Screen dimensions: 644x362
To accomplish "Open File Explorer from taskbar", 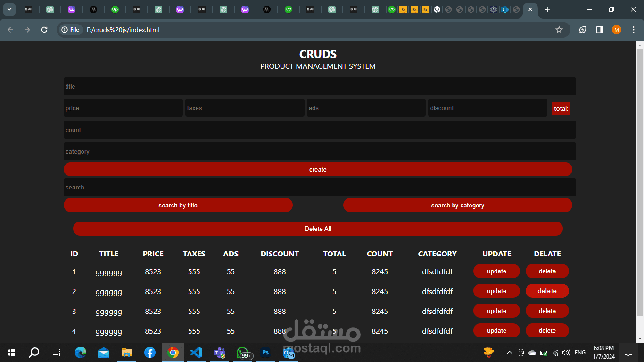I will pyautogui.click(x=127, y=352).
